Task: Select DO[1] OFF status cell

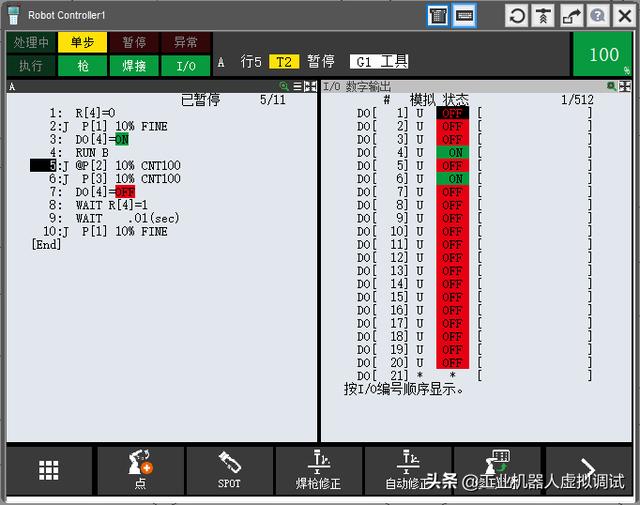Action: tap(452, 113)
